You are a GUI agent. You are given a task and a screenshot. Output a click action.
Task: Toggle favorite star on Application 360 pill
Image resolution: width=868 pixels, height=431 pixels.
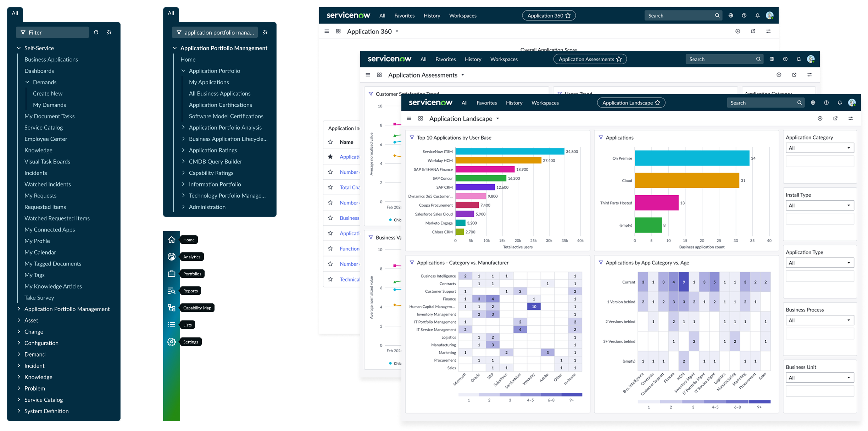(x=568, y=16)
